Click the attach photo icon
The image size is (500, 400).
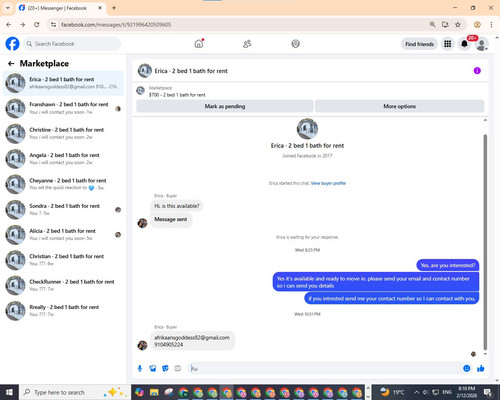(x=153, y=368)
